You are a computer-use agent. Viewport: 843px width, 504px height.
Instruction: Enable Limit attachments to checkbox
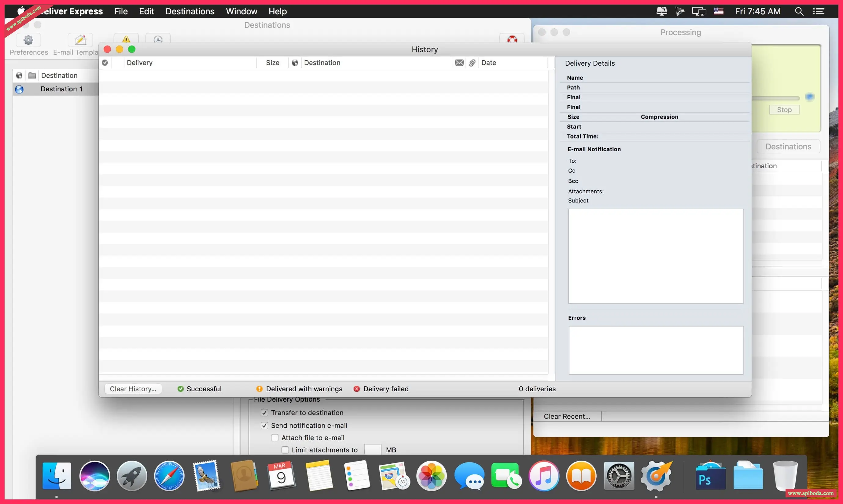coord(285,450)
